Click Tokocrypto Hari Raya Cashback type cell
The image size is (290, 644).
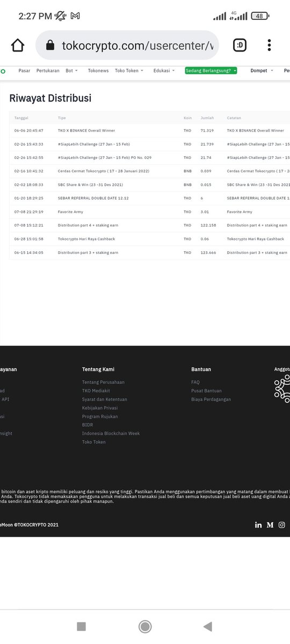point(86,239)
